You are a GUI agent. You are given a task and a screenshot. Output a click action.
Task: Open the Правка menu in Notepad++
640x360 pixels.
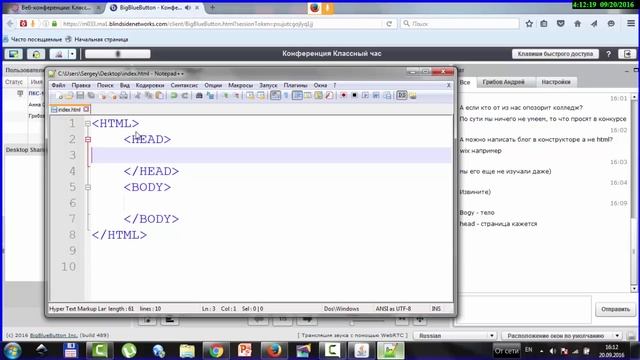pos(81,85)
